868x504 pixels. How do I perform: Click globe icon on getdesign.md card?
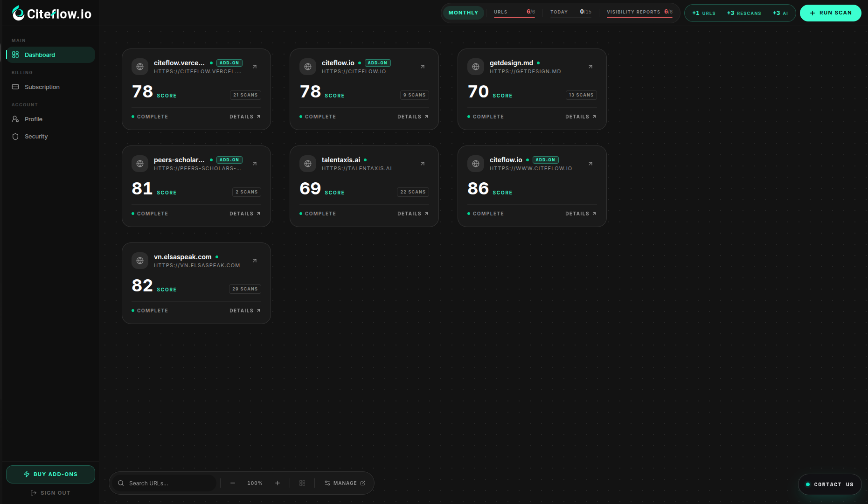pyautogui.click(x=476, y=67)
